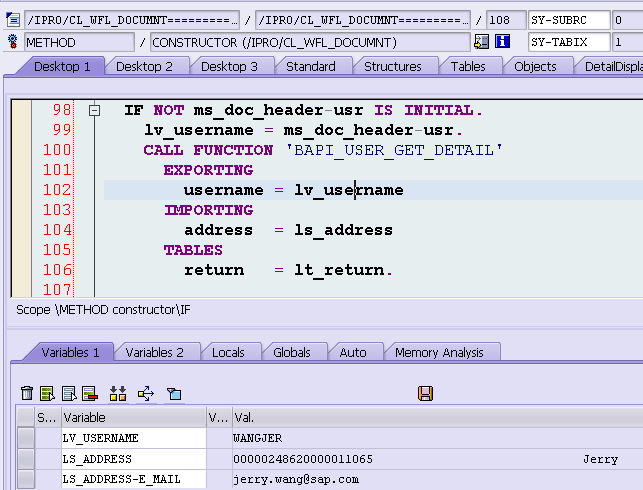This screenshot has width=643, height=490.
Task: Open the Memory Analysis tab
Action: tap(439, 352)
